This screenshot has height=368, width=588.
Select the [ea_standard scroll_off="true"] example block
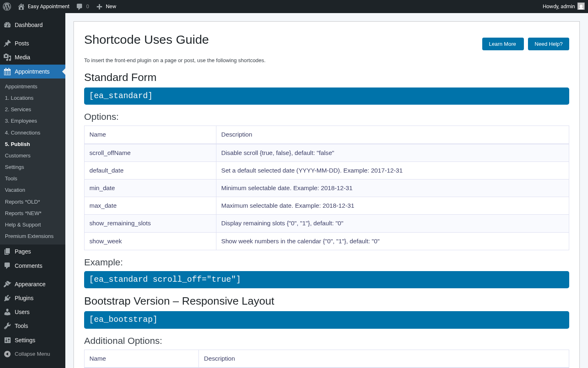327,280
